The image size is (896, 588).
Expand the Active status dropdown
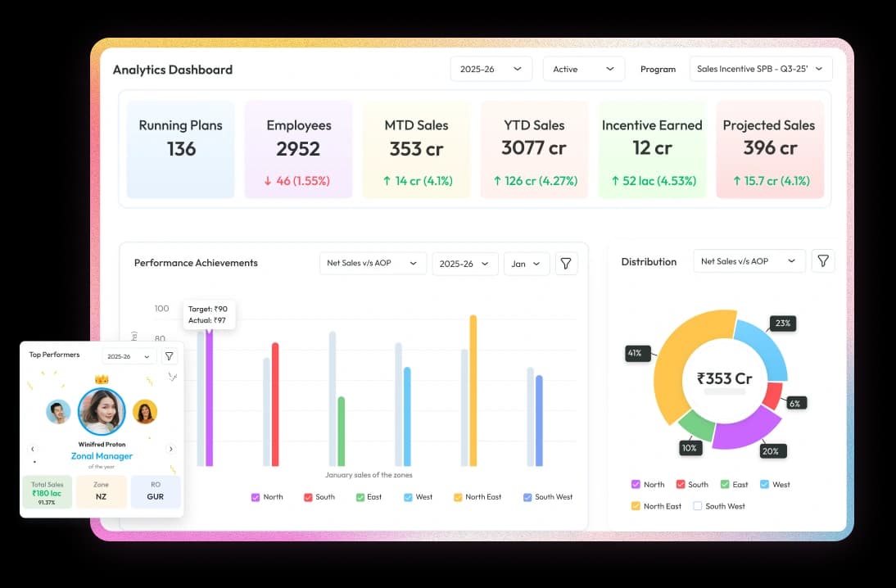tap(583, 69)
